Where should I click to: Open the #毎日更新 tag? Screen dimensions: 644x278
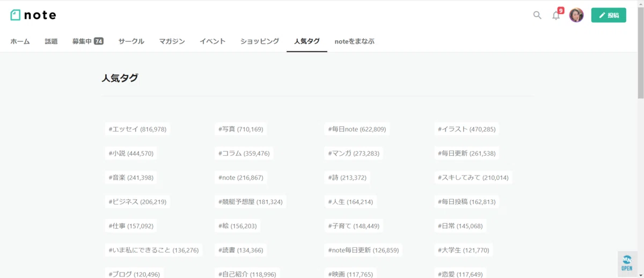[466, 153]
